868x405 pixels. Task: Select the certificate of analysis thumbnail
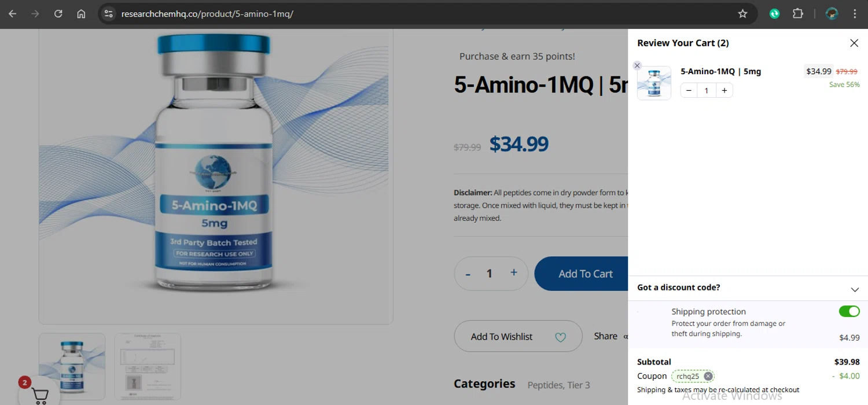[x=148, y=366]
